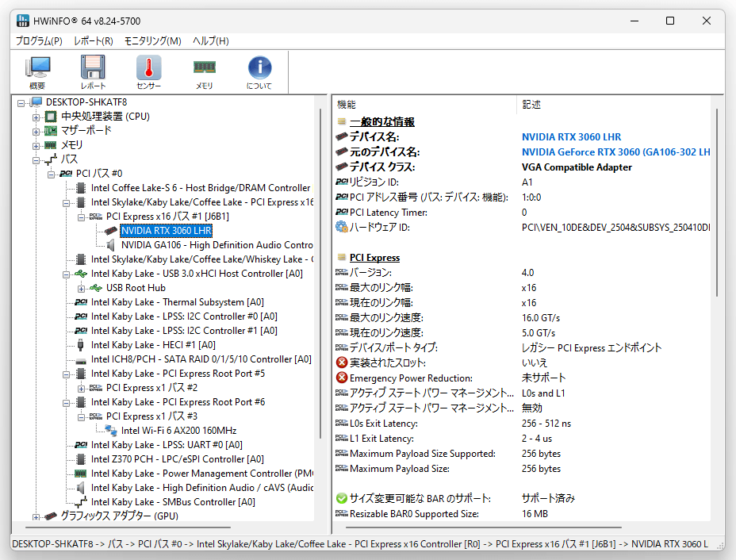Click the HECI #1 device icon
Screen dimensions: 736x560
point(81,345)
